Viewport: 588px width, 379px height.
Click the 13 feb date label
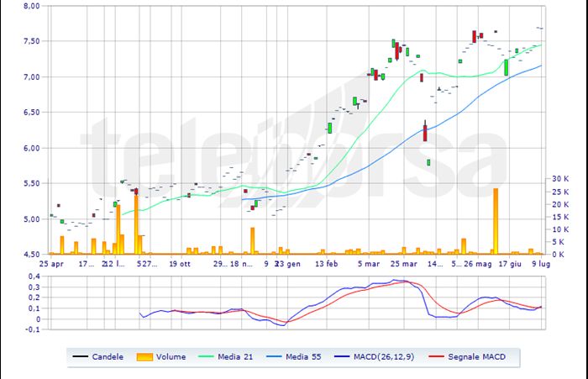[326, 264]
